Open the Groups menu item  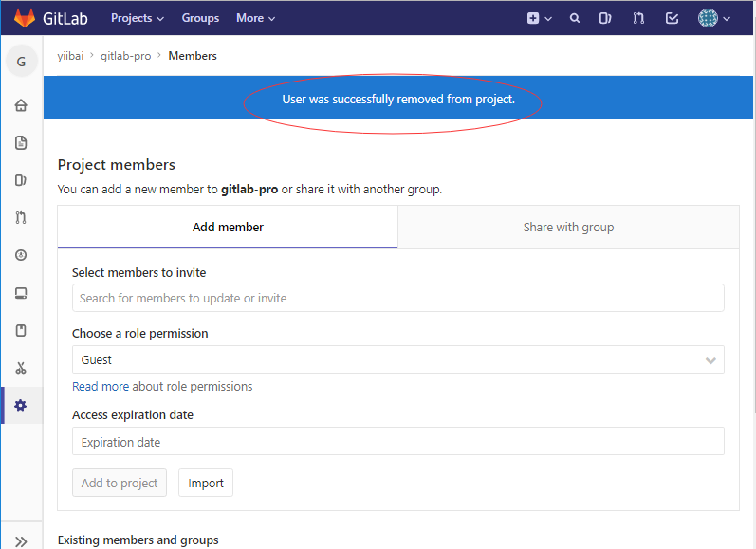coord(200,18)
